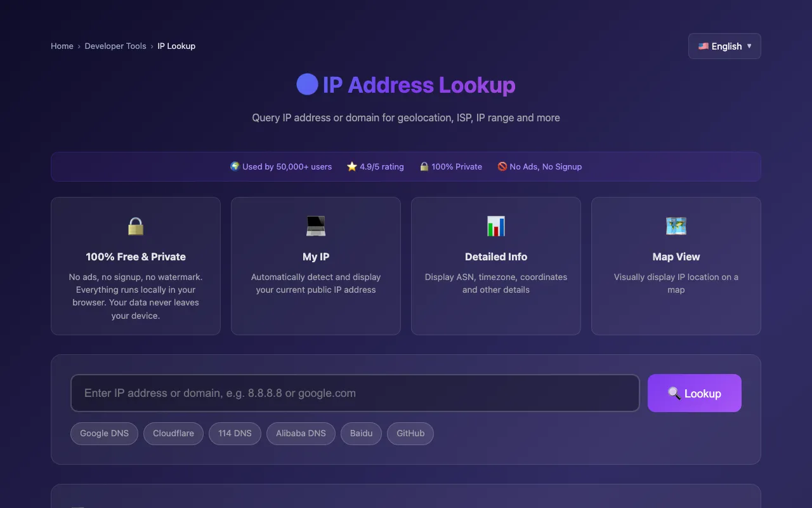Choose the GitHub preset chip

(410, 433)
